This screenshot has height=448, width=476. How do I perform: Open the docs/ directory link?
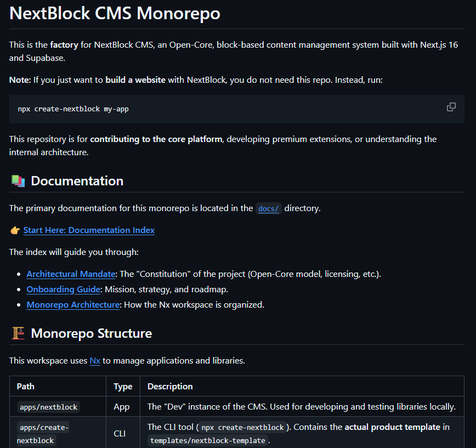(x=268, y=208)
